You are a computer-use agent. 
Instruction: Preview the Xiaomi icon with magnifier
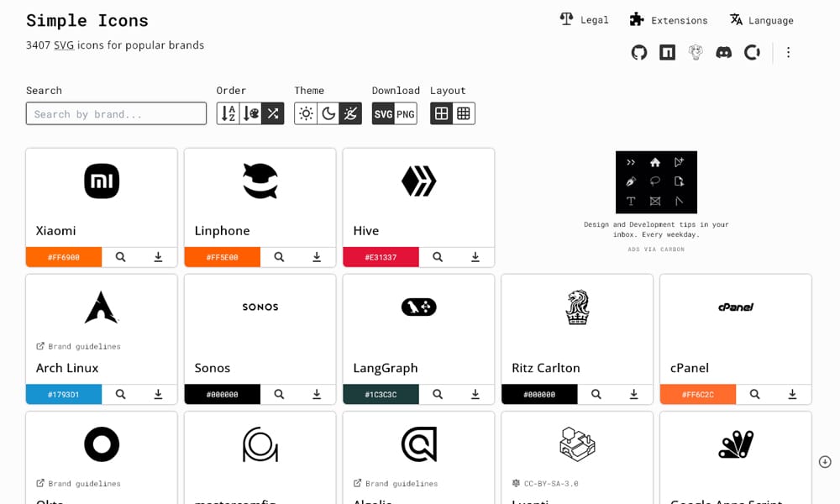(x=120, y=257)
